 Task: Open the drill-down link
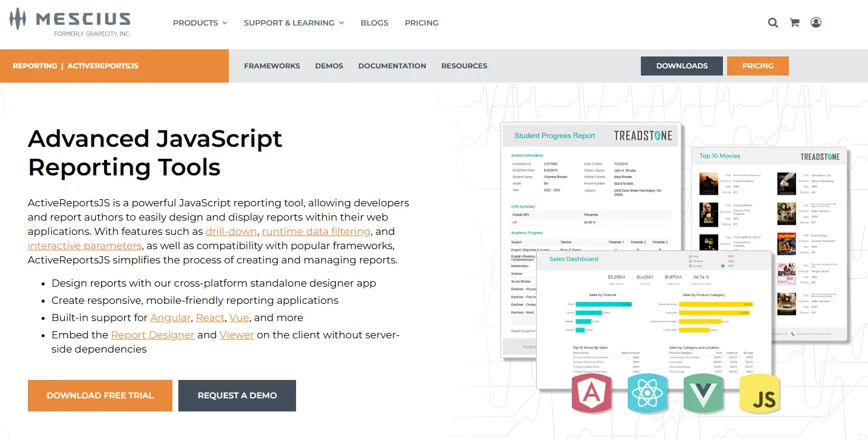coord(231,231)
